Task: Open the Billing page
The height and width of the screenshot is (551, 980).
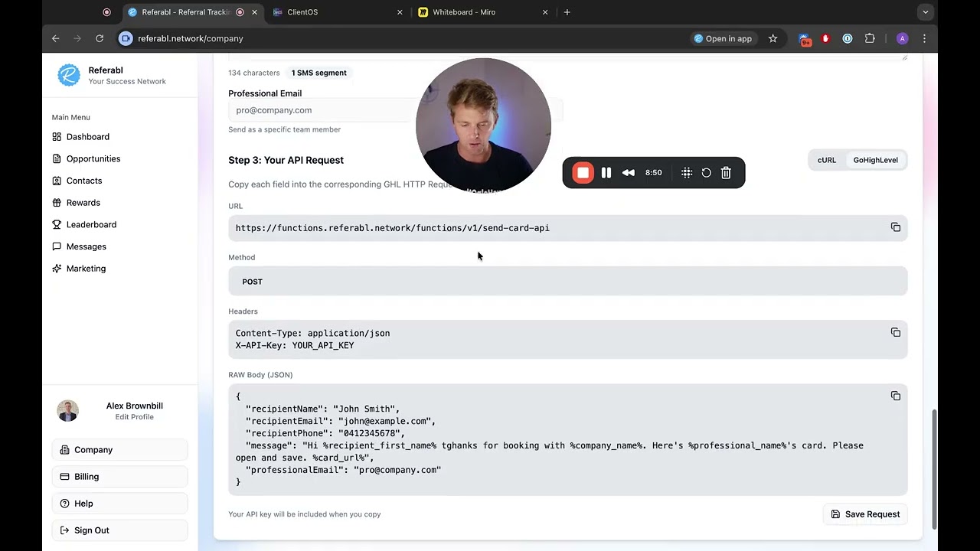Action: [119, 477]
